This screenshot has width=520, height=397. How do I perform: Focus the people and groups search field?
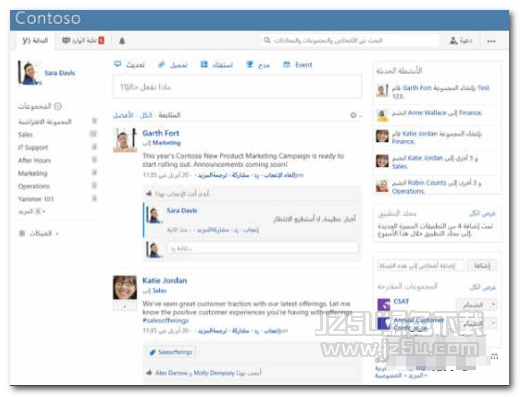348,40
